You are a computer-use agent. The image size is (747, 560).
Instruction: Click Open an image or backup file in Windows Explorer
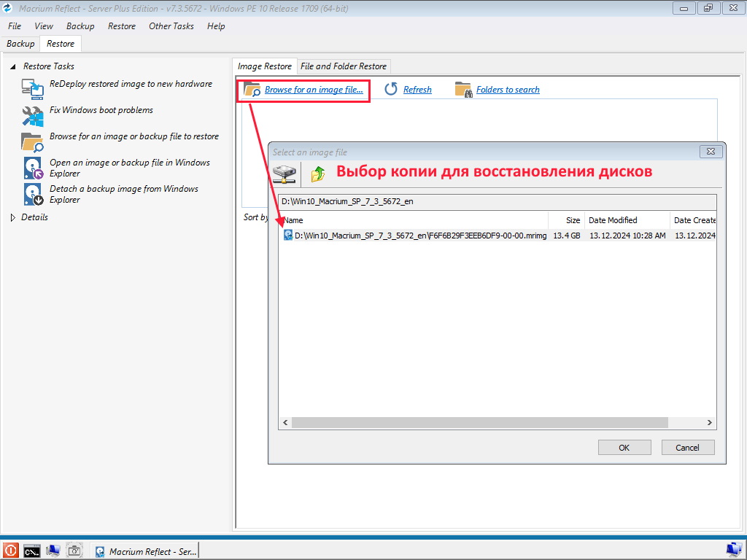click(x=130, y=168)
